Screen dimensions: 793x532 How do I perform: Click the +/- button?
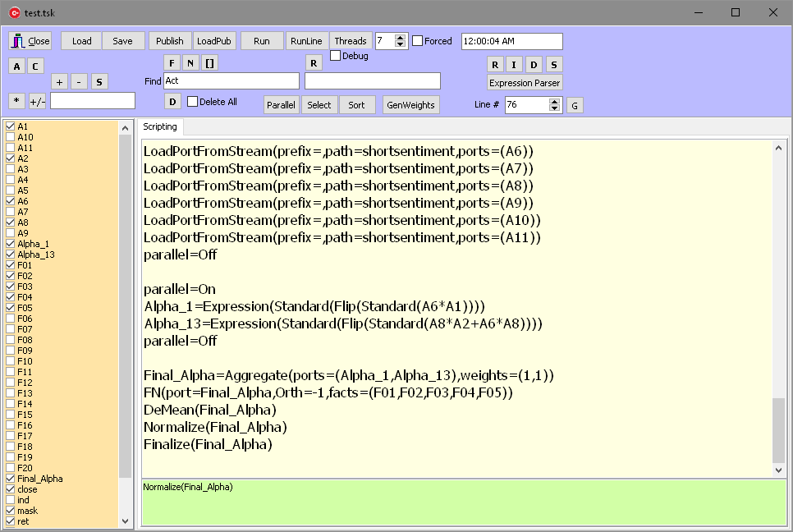(38, 101)
